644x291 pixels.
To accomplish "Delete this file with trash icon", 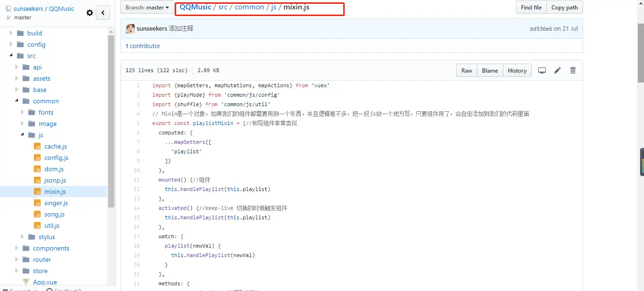I will (573, 70).
